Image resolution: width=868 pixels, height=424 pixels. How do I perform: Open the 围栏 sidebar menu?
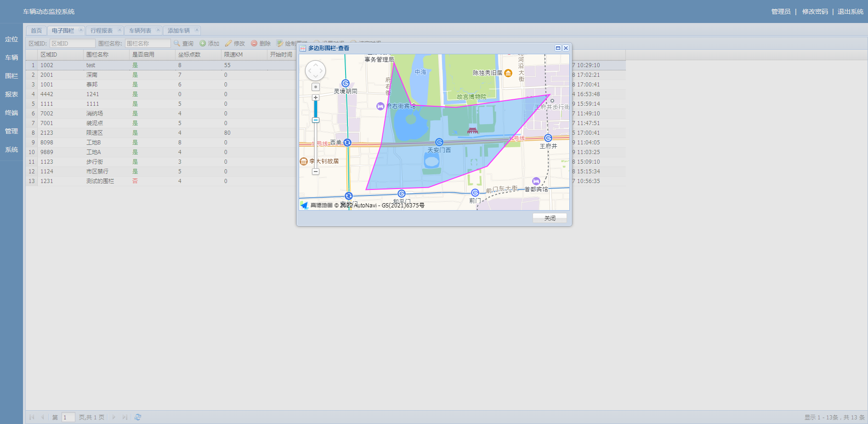11,76
